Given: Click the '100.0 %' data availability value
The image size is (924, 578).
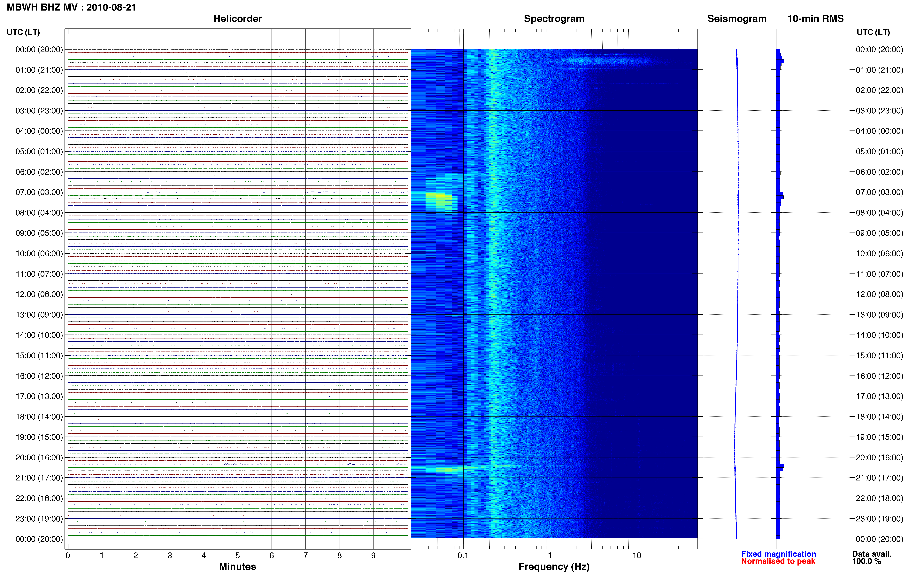Looking at the screenshot, I should pyautogui.click(x=867, y=561).
